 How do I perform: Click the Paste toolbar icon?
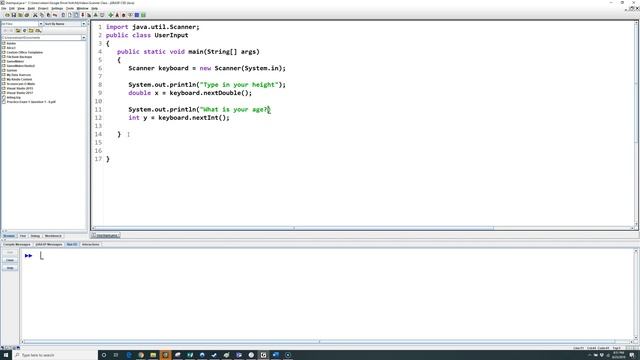point(48,15)
